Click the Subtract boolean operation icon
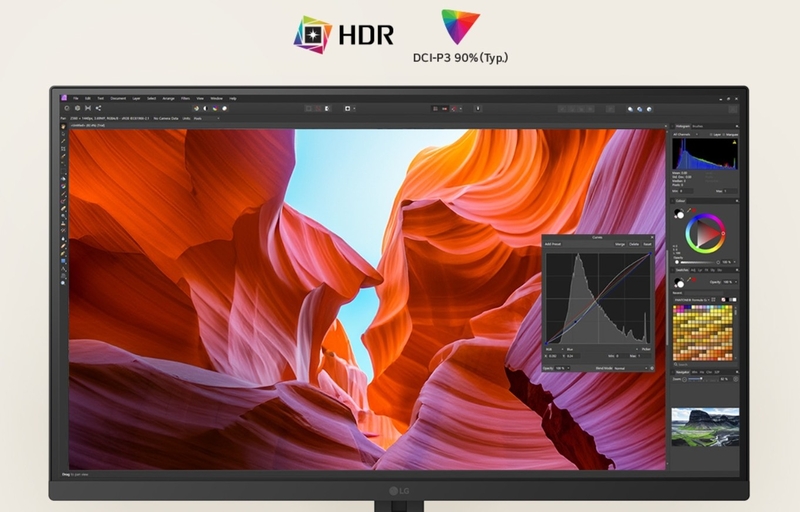 tap(640, 109)
